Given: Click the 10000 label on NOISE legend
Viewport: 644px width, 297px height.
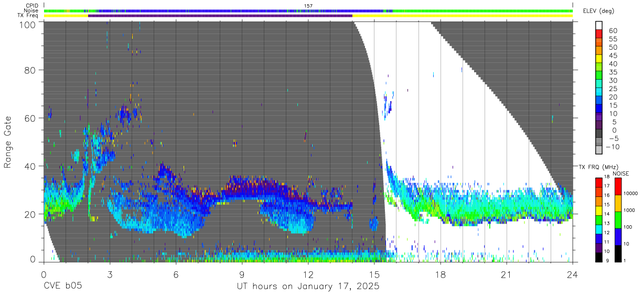Looking at the screenshot, I should (632, 194).
